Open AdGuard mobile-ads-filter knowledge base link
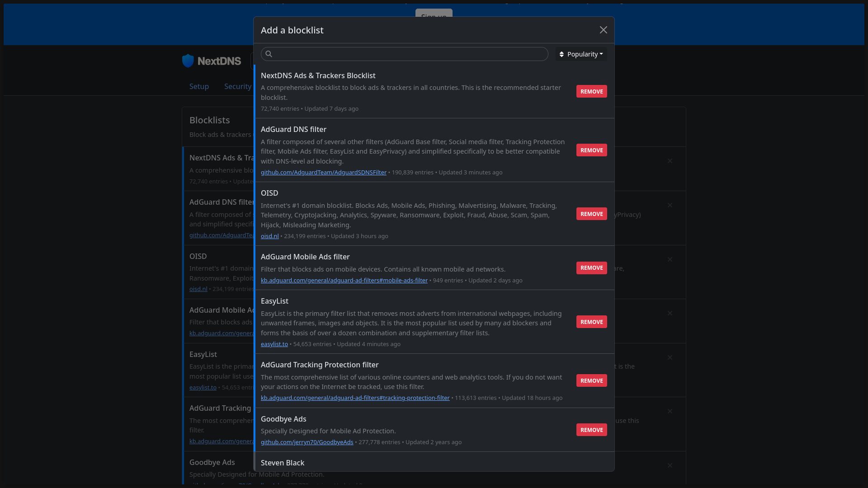The height and width of the screenshot is (488, 868). [344, 281]
